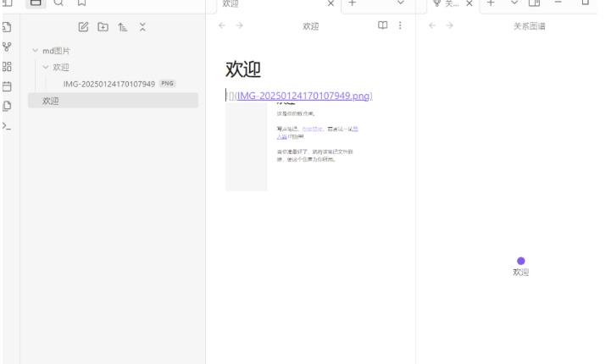The width and height of the screenshot is (611, 364).
Task: Collapse all folders in file explorer
Action: (x=142, y=27)
